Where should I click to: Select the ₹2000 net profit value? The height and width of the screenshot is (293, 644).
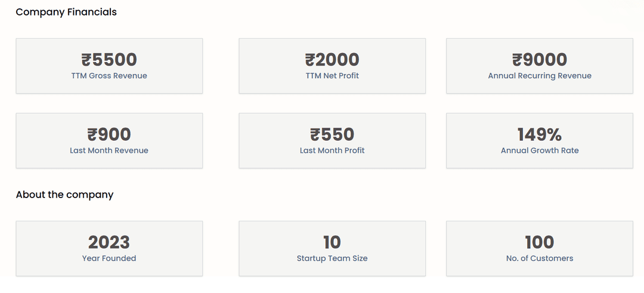pos(332,60)
